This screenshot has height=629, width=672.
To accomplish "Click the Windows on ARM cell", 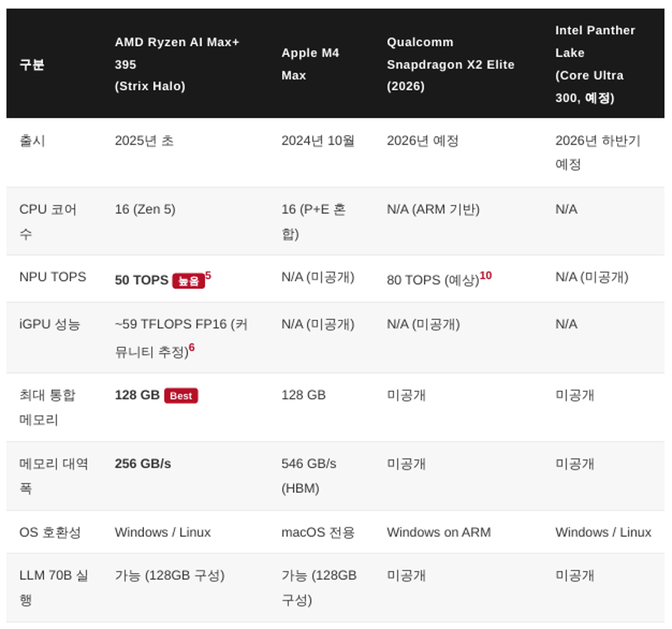I will pyautogui.click(x=439, y=532).
